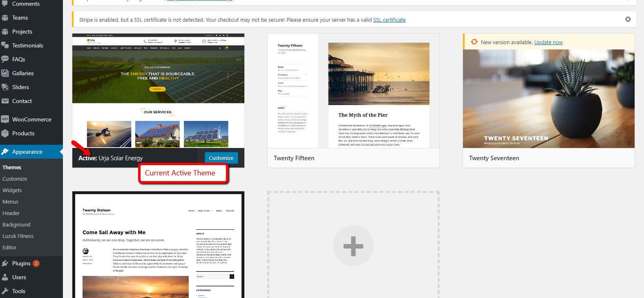Click the update refresh icon on Twenty Seventeen
Viewport: 644px width, 298px height.
(474, 42)
